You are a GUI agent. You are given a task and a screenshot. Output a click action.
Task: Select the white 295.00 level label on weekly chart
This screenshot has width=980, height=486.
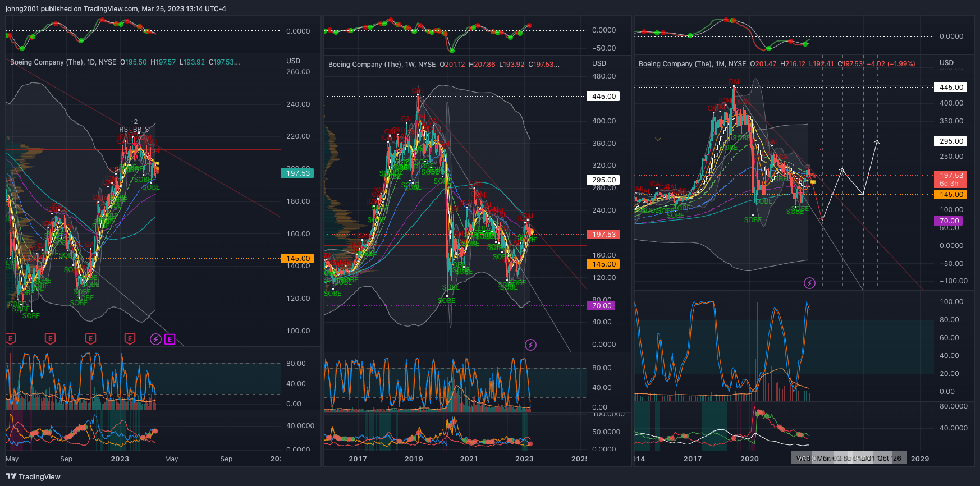coord(603,180)
